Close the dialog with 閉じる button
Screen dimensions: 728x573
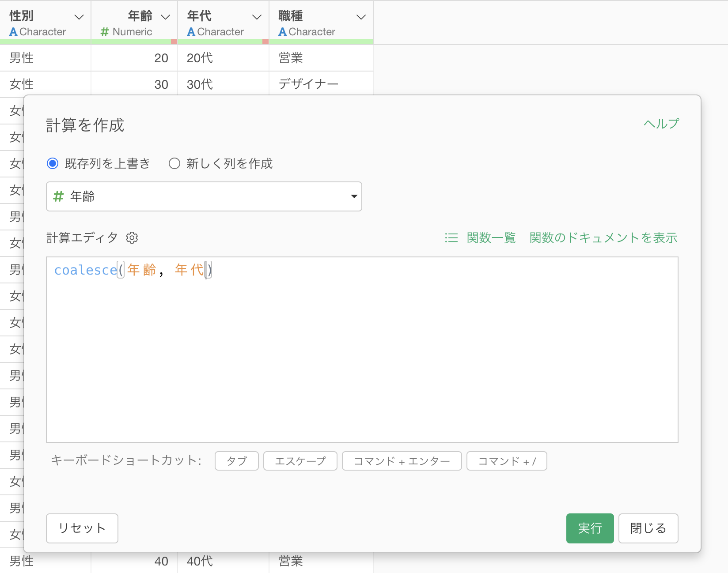[x=648, y=528]
